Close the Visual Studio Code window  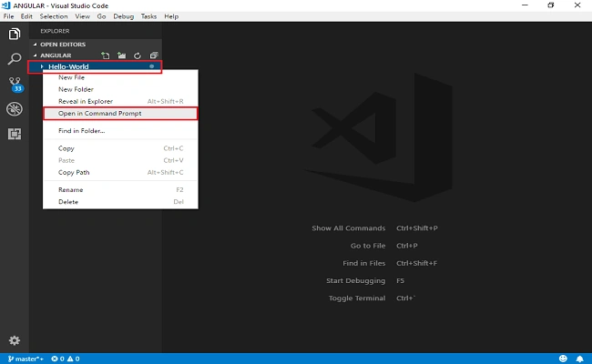click(x=577, y=5)
